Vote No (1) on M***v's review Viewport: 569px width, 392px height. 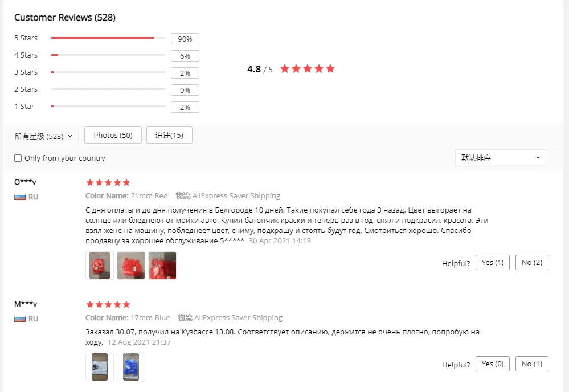click(531, 364)
